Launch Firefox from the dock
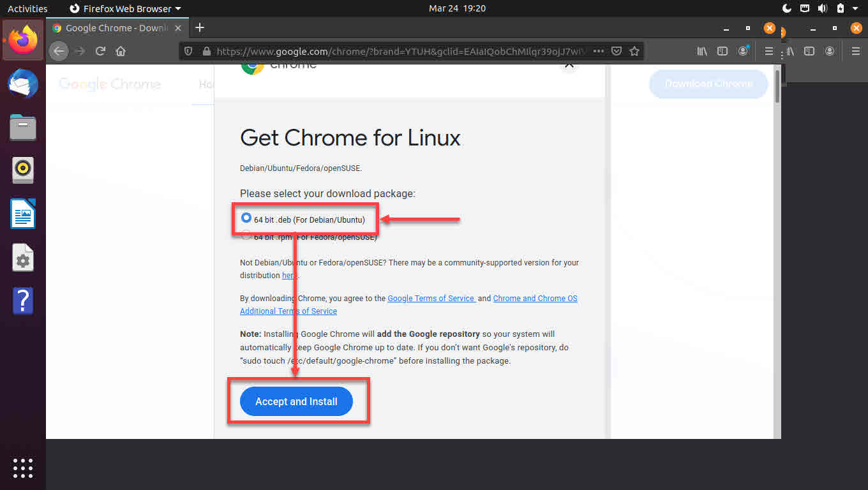Viewport: 868px width, 490px height. pyautogui.click(x=23, y=40)
